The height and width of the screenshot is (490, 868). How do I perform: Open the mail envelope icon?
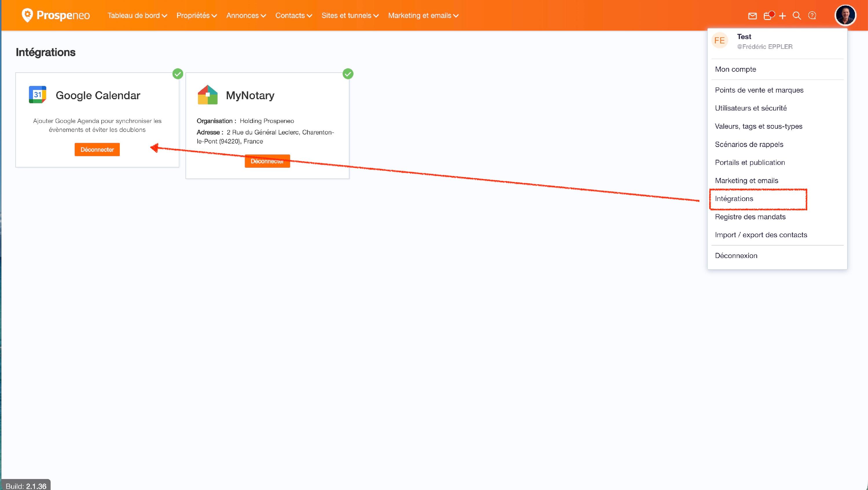(753, 16)
